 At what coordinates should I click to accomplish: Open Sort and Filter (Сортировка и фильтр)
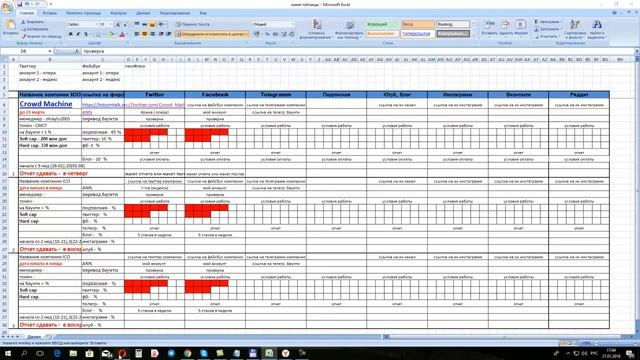[575, 29]
